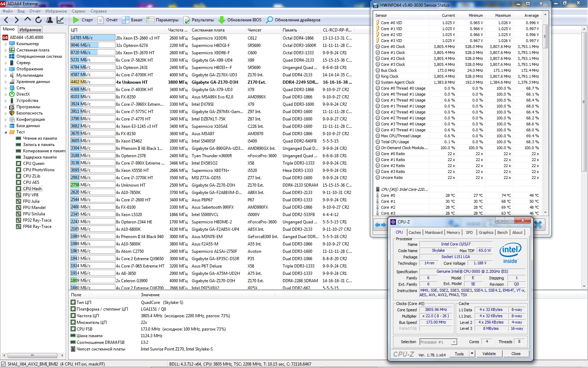Click the forward navigation arrow in AIDA64

(16, 20)
